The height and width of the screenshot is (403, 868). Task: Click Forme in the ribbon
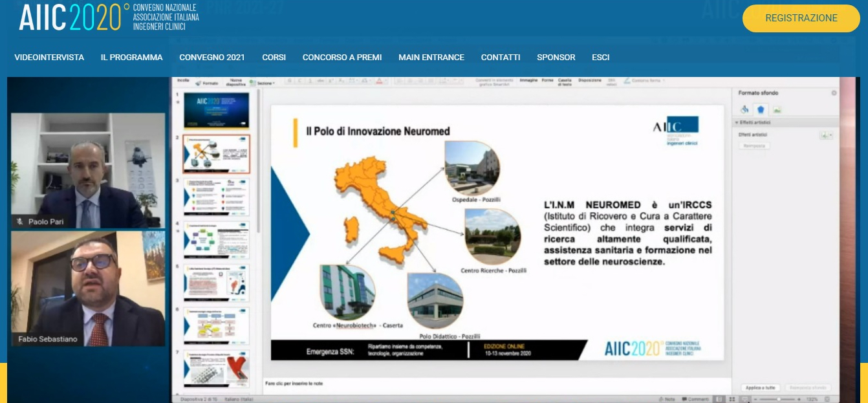(x=548, y=80)
